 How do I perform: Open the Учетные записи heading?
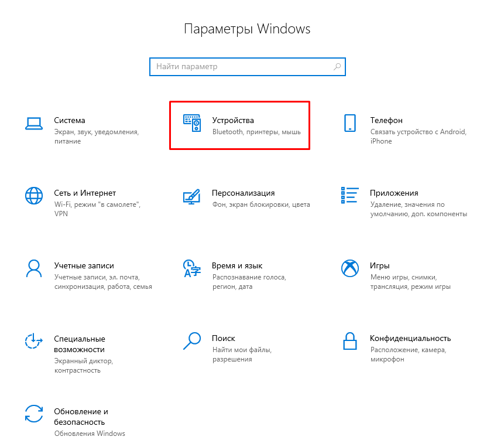[x=84, y=265]
